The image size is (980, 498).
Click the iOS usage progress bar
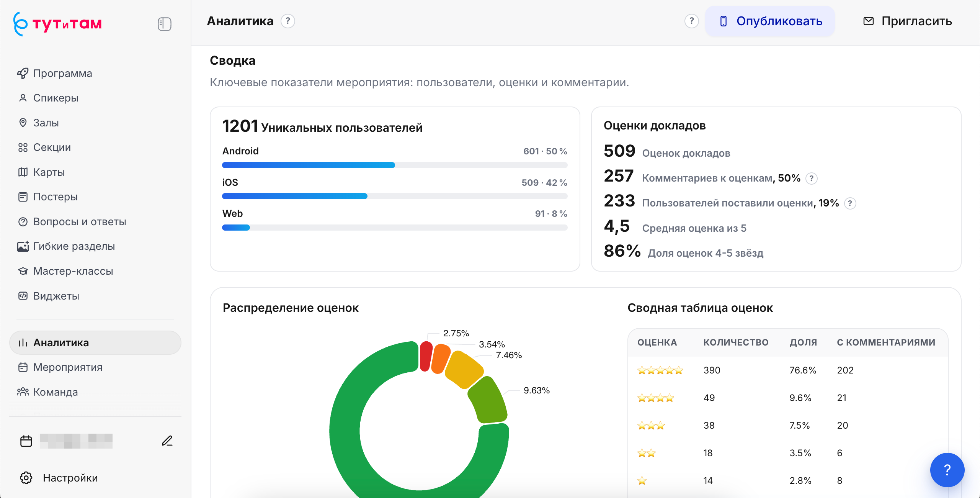395,196
